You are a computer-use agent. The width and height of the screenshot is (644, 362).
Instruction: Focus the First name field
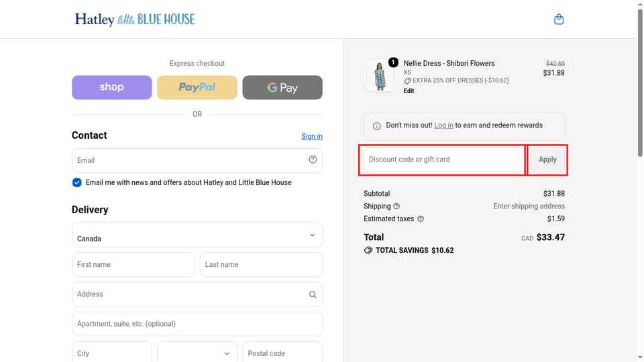tap(133, 265)
